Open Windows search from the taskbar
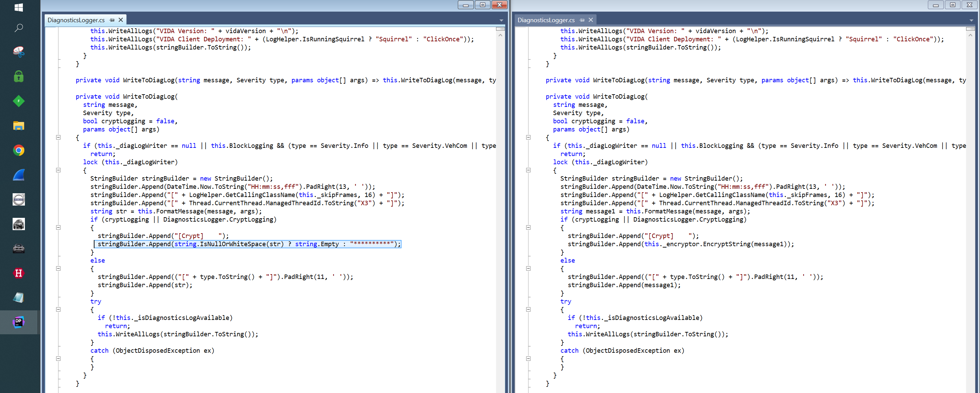 pyautogui.click(x=18, y=28)
